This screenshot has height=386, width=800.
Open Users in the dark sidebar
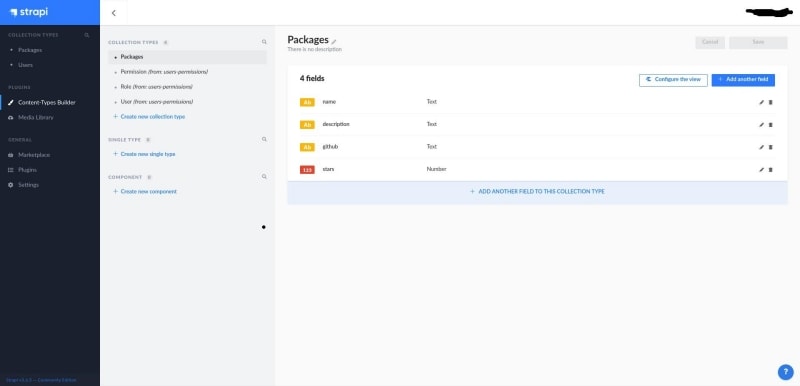26,65
